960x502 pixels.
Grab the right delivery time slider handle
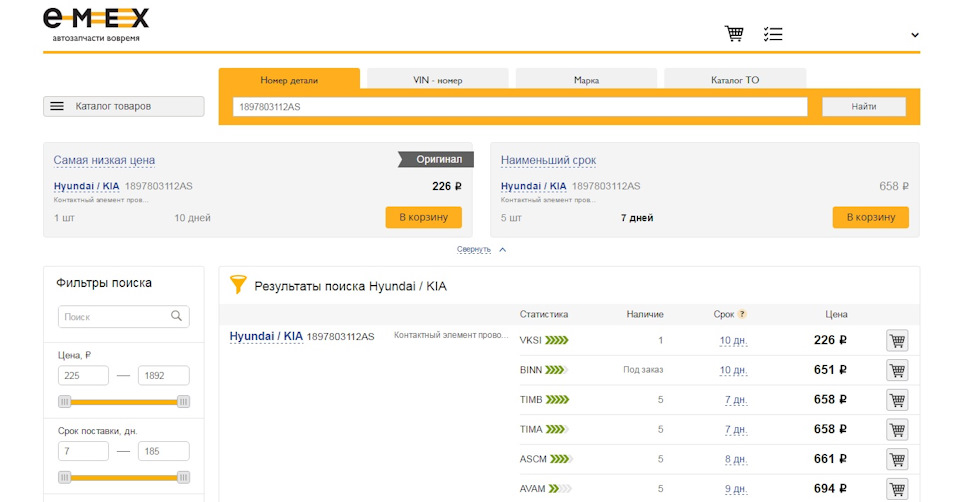[183, 478]
